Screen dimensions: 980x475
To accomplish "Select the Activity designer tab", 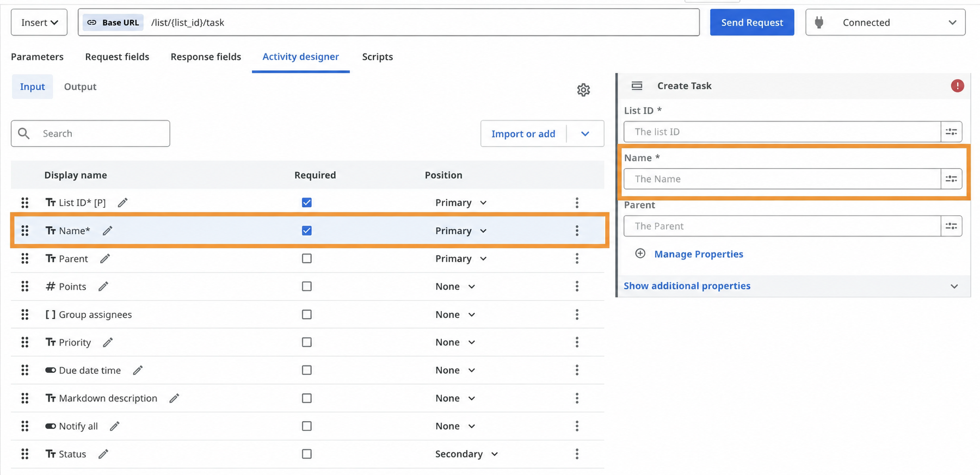I will pos(300,57).
